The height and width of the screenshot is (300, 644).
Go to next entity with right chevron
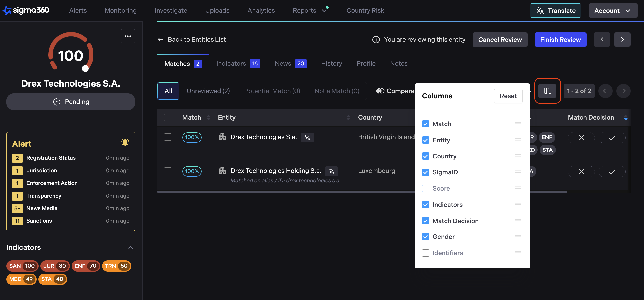tap(622, 39)
